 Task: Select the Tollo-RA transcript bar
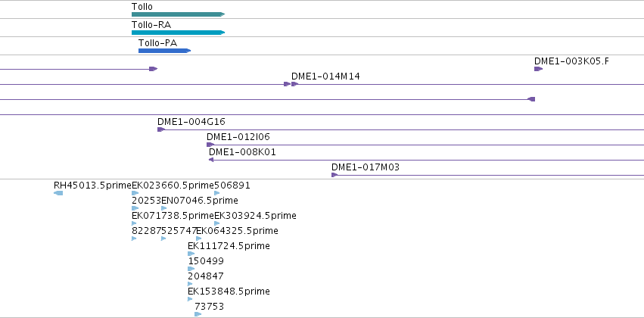coord(179,33)
